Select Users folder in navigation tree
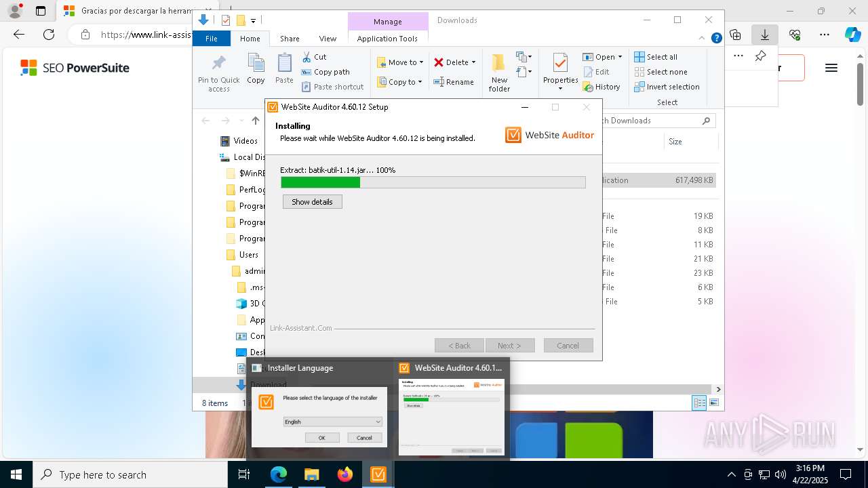The image size is (868, 488). 249,255
